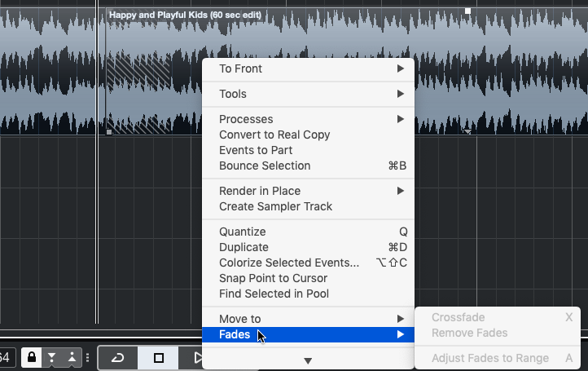Click the white volume handle atop the audio event

(467, 11)
